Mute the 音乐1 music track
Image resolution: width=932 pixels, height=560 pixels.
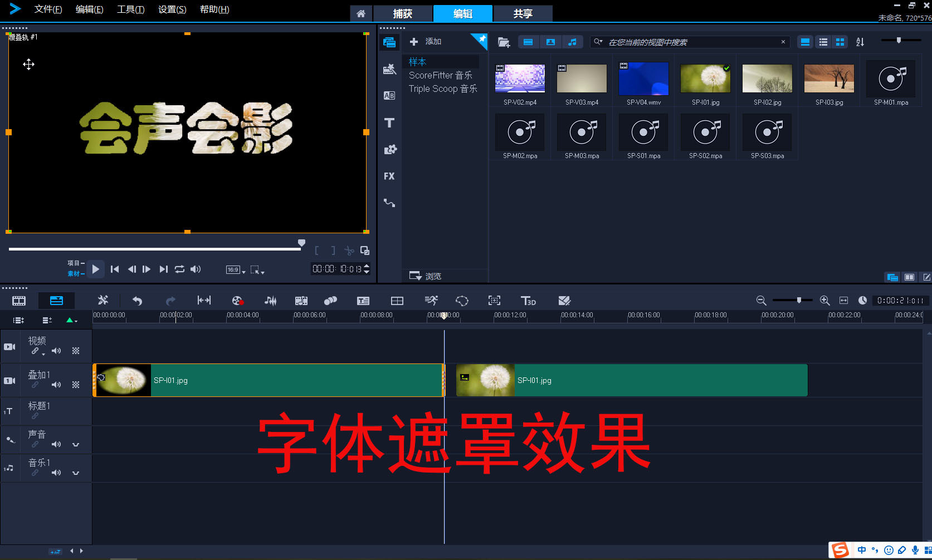pyautogui.click(x=56, y=473)
